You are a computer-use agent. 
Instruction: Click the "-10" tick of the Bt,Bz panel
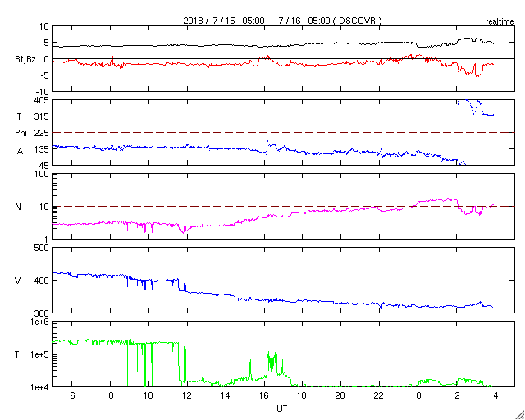[x=42, y=91]
